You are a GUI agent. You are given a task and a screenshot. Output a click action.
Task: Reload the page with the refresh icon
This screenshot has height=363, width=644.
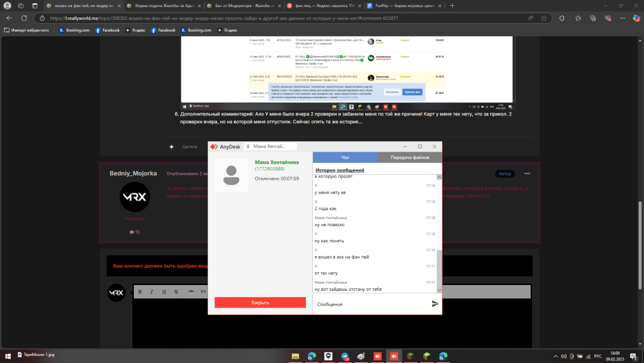point(24,18)
